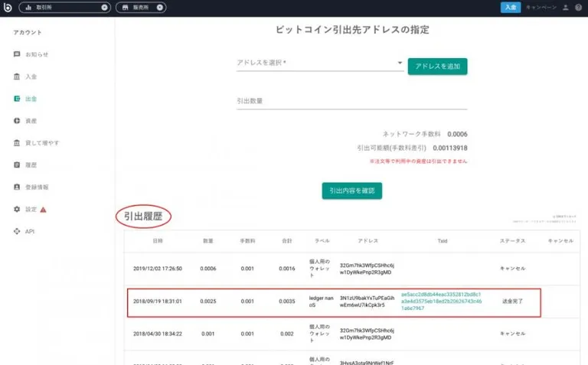
Task: Click the キャンセル column header
Action: pyautogui.click(x=560, y=241)
